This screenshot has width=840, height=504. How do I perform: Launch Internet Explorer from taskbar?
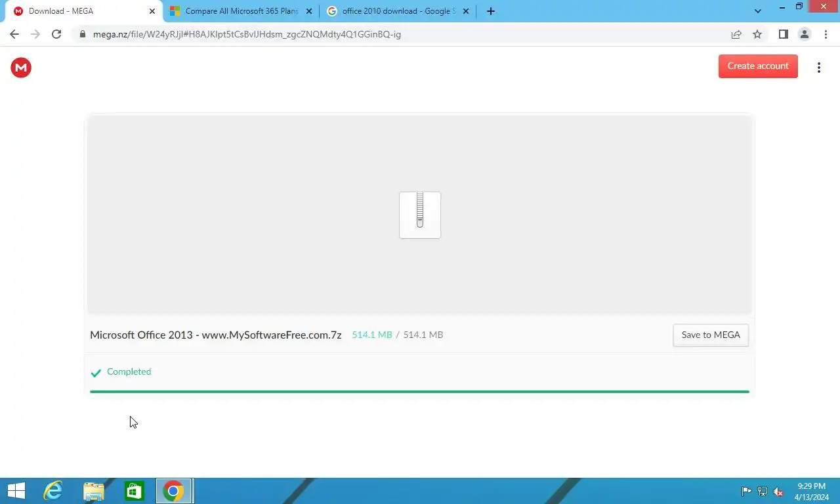(52, 491)
